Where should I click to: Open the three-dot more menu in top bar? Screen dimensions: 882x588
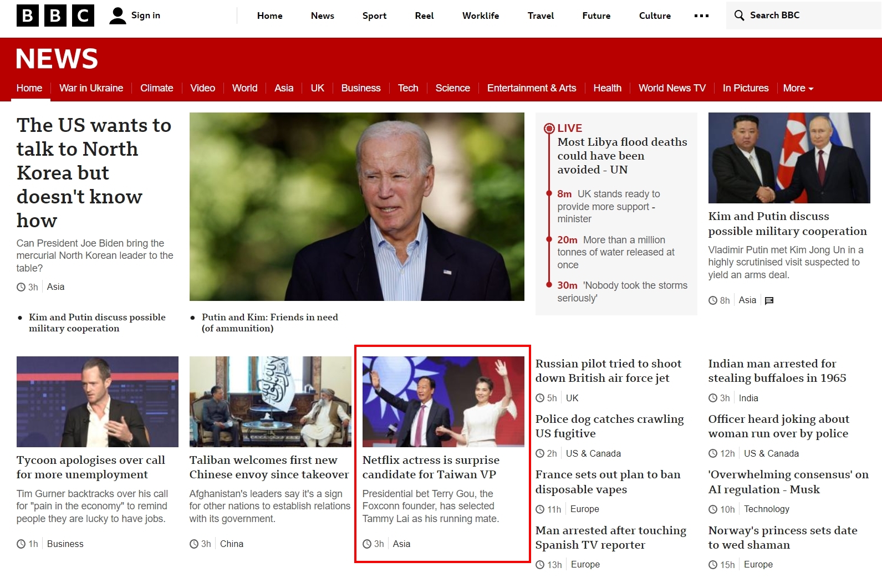[x=701, y=16]
